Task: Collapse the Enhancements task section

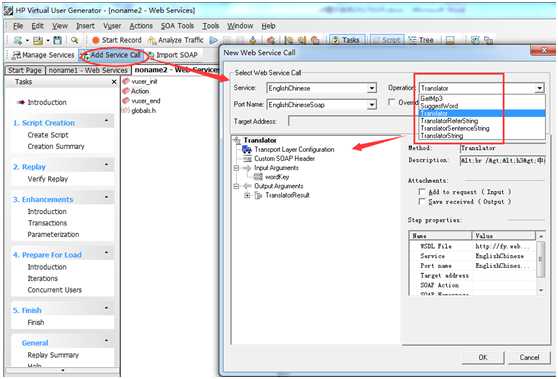Action: click(106, 197)
